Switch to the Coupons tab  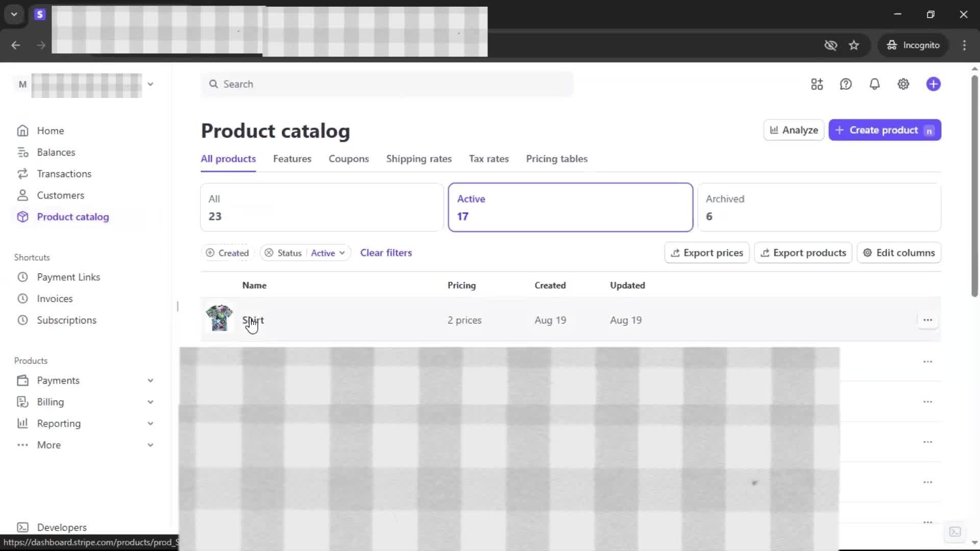[349, 159]
